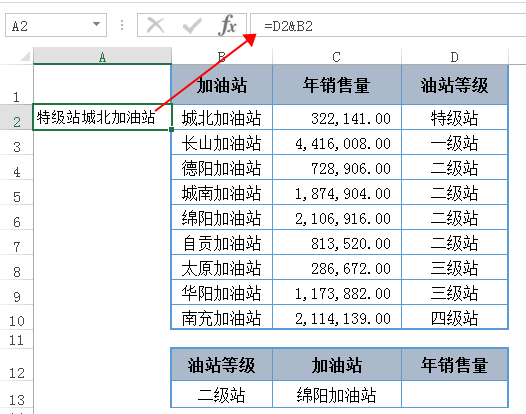The width and height of the screenshot is (526, 414).
Task: Select cell 太原加油站
Action: (x=222, y=267)
